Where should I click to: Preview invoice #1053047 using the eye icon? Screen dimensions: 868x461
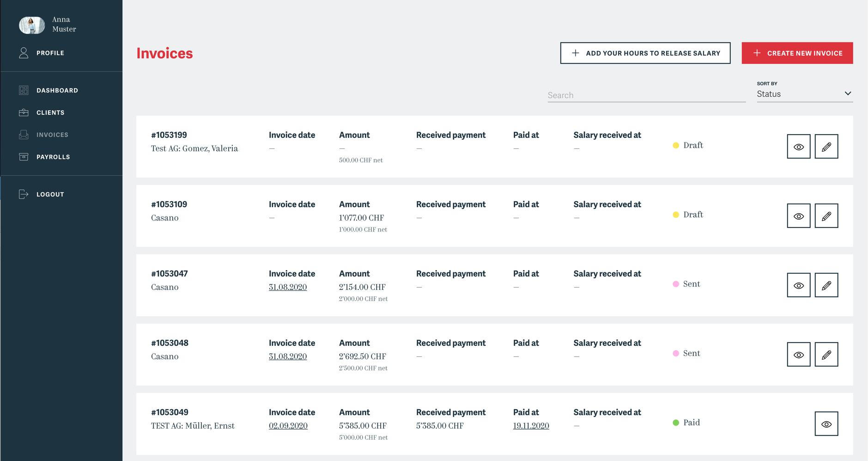(x=799, y=285)
